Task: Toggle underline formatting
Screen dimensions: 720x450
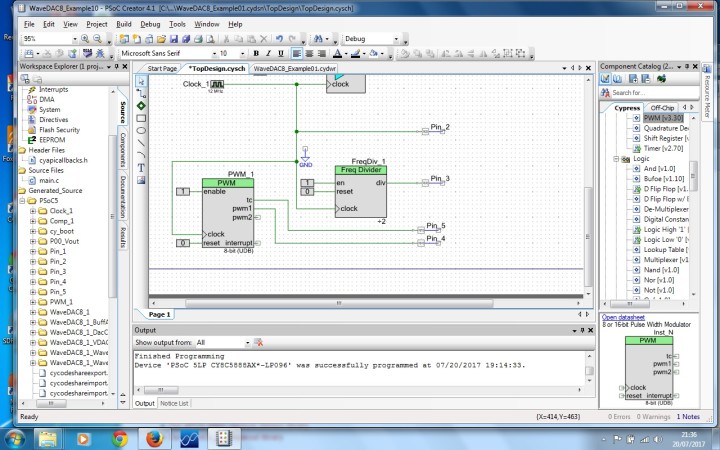Action: click(281, 54)
